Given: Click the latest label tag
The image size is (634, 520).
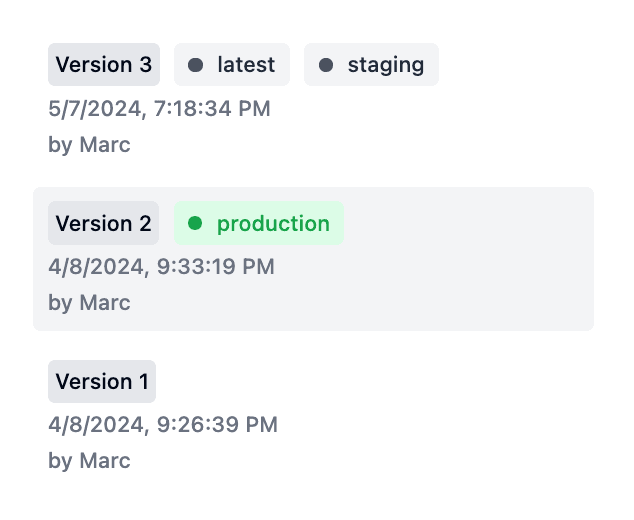Looking at the screenshot, I should click(232, 65).
